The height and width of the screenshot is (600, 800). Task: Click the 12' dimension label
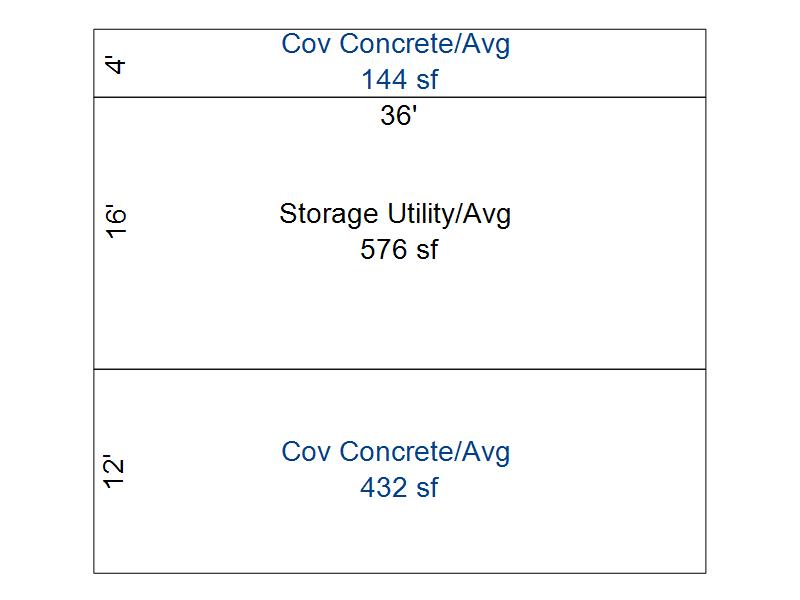[113, 471]
